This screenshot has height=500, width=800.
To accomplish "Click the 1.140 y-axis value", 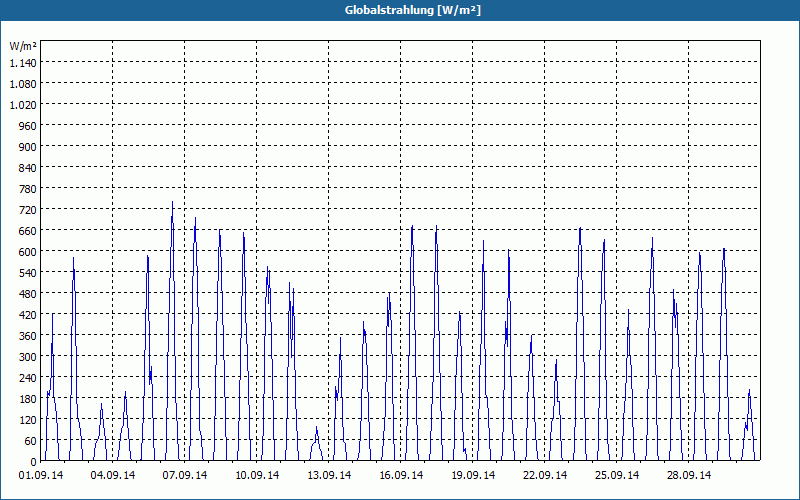I will tap(23, 63).
